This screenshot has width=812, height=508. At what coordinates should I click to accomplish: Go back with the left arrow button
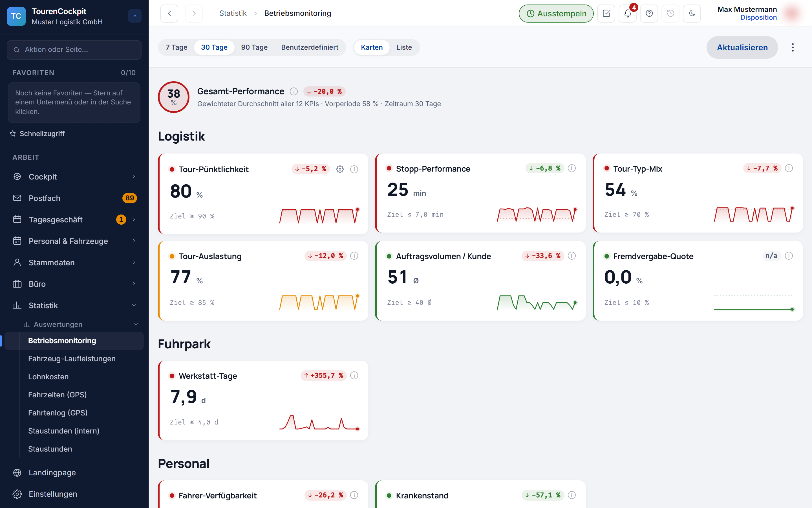169,14
